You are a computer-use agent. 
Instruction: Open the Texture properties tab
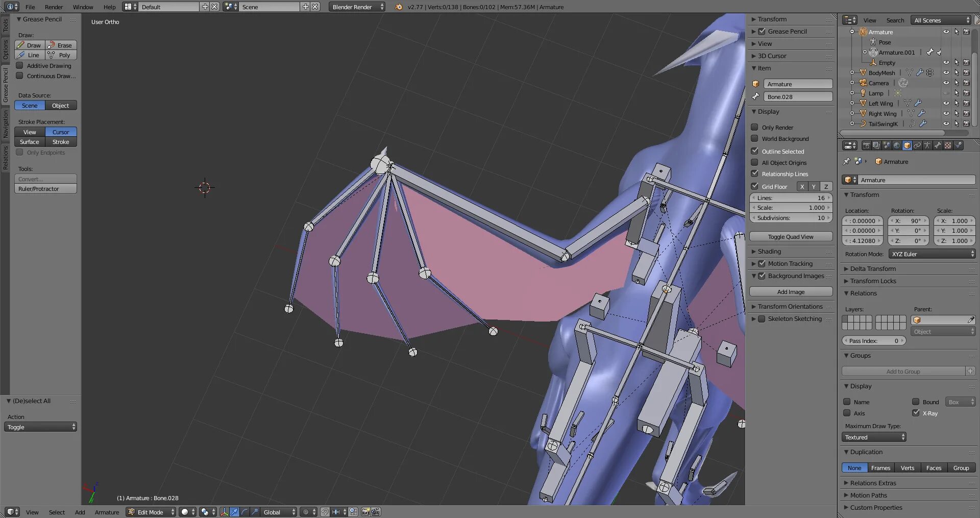point(948,145)
